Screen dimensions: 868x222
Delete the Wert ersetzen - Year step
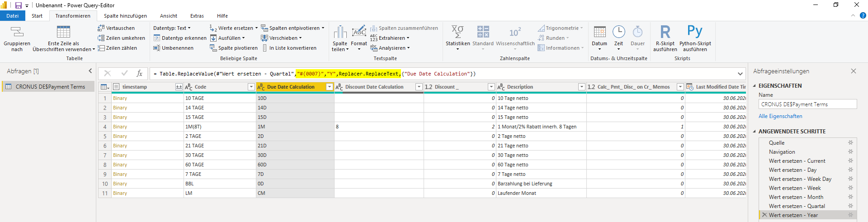coord(764,215)
